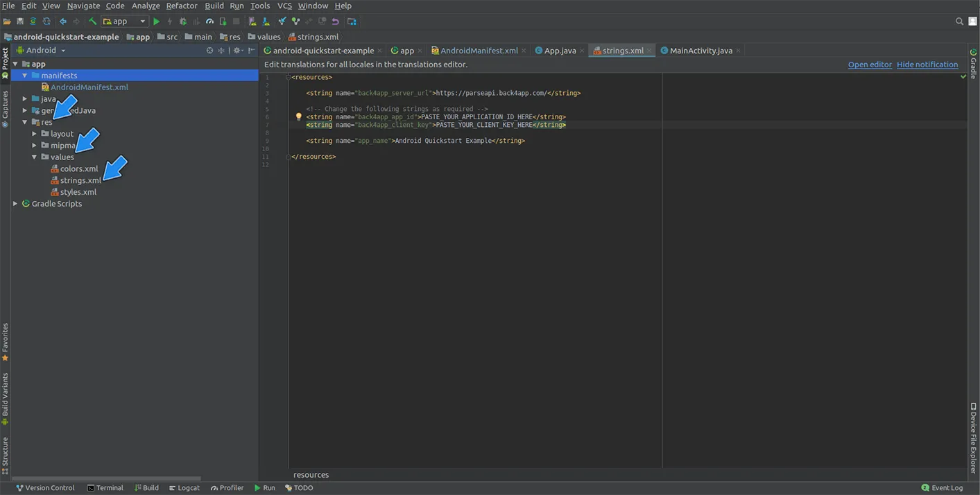980x495 pixels.
Task: Collapse the res folder arrow
Action: point(25,122)
